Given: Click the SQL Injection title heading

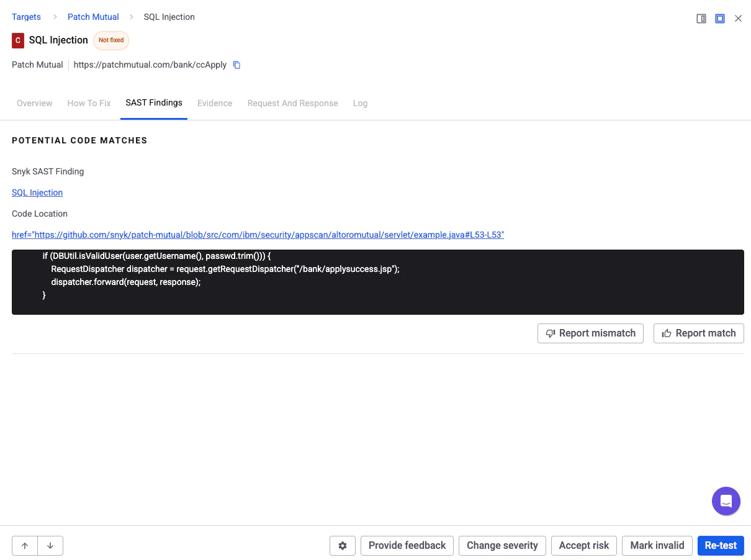Looking at the screenshot, I should tap(58, 40).
